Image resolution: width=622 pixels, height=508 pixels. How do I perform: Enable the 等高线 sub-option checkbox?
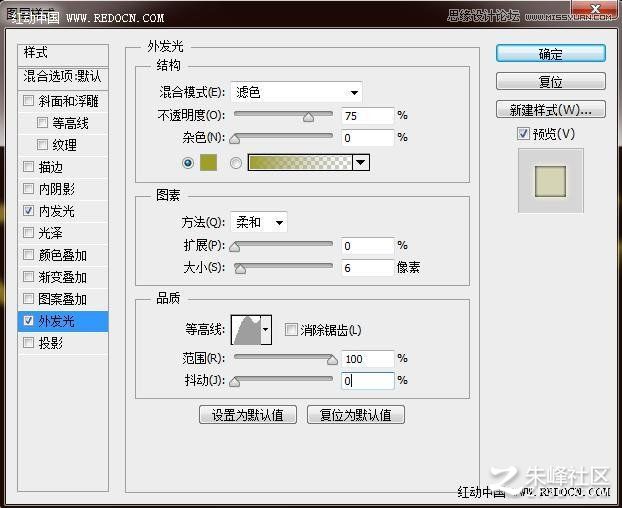(42, 123)
